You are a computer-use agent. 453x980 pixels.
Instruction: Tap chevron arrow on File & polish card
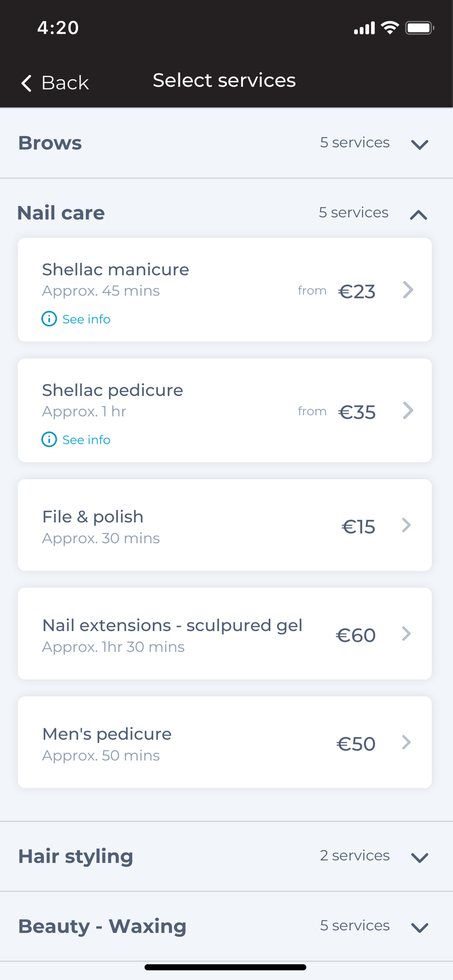pos(406,525)
